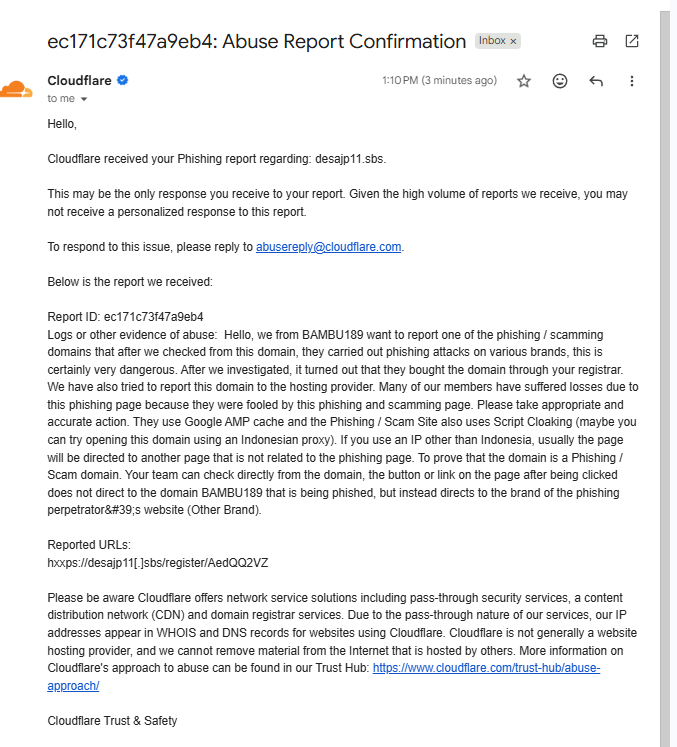Click the sender name Cloudflare

(x=79, y=81)
